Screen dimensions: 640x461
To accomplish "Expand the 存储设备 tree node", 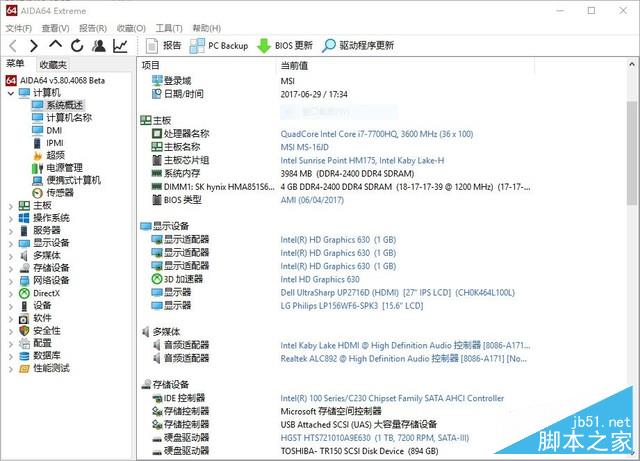I will [x=11, y=269].
